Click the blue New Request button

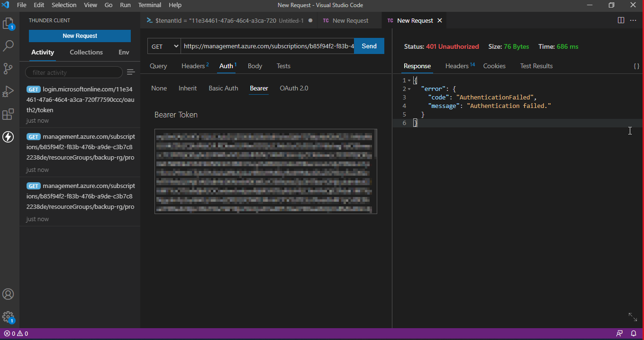pyautogui.click(x=80, y=36)
